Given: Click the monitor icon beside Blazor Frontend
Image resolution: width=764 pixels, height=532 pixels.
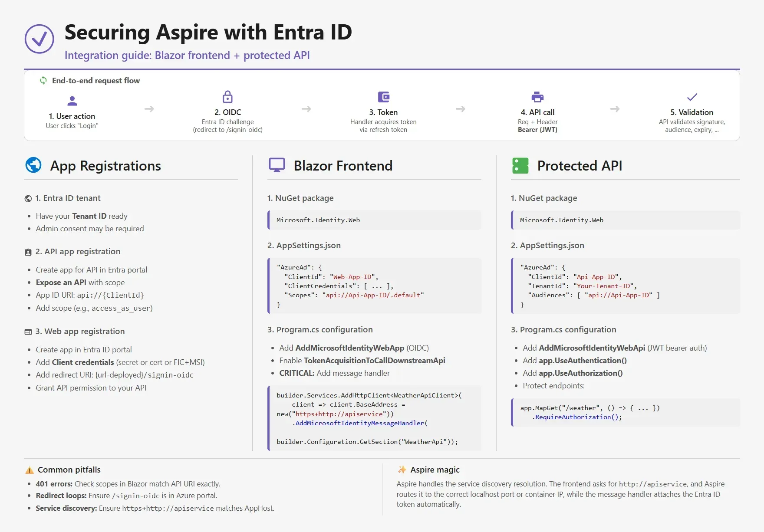Looking at the screenshot, I should 277,165.
